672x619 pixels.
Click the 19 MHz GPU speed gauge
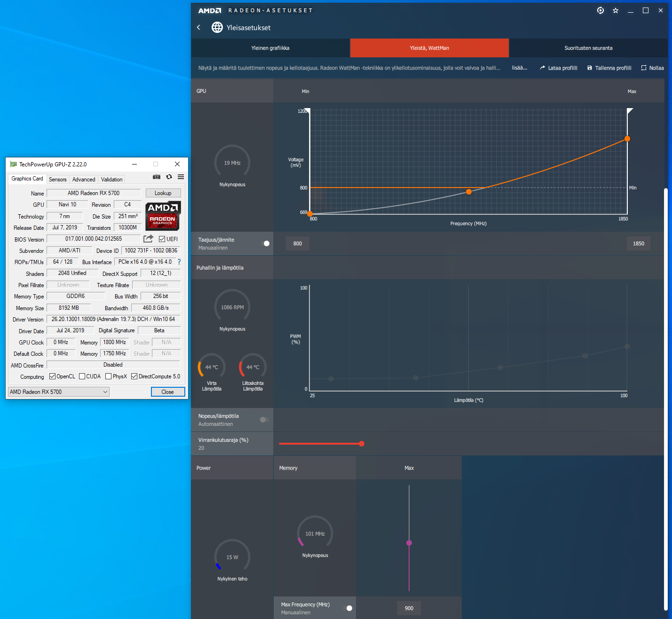pos(232,163)
